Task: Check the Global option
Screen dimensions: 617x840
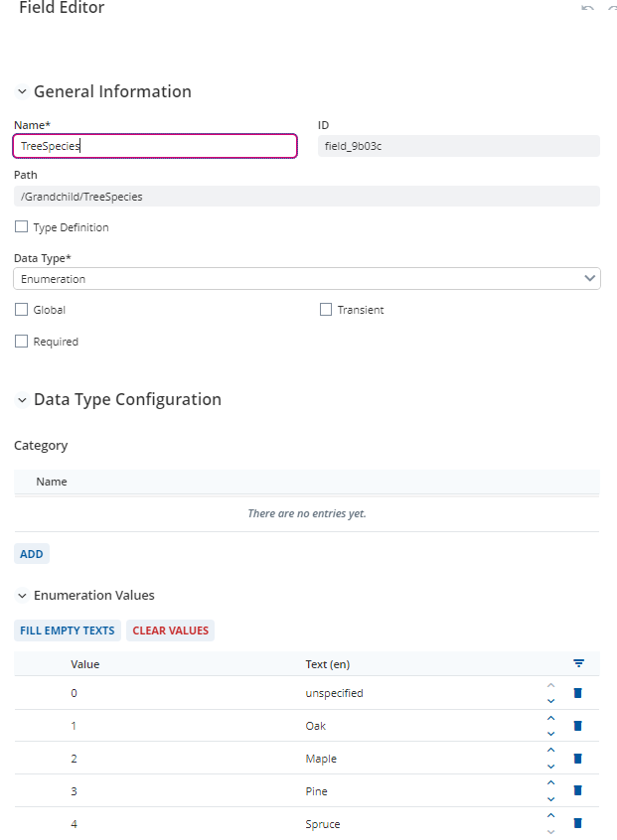Action: pyautogui.click(x=22, y=309)
